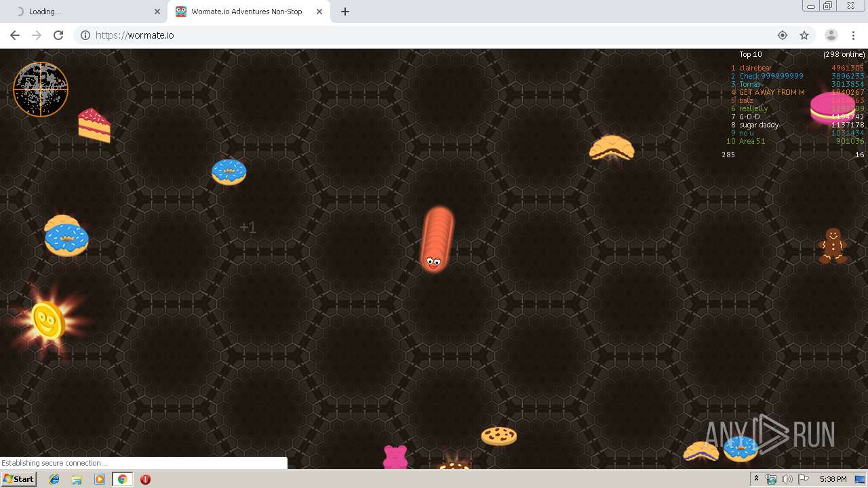Bookmark this page with the star
Screen dimensions: 868x488
point(804,35)
